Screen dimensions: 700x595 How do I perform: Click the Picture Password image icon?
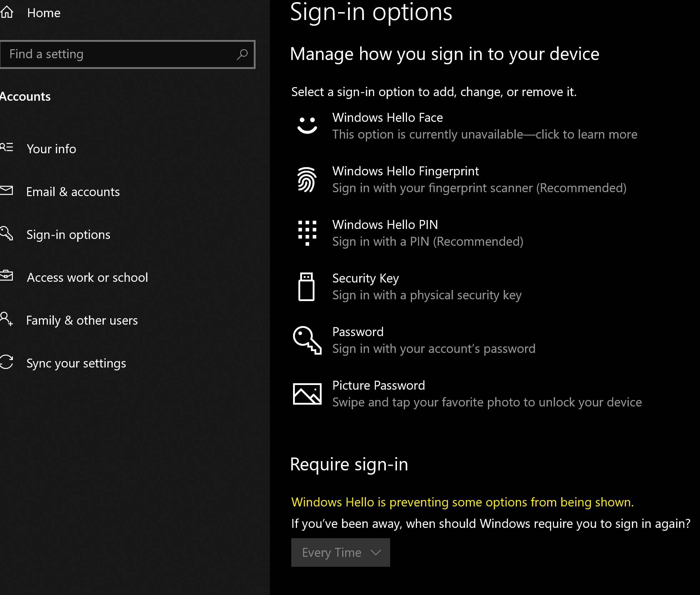(307, 394)
